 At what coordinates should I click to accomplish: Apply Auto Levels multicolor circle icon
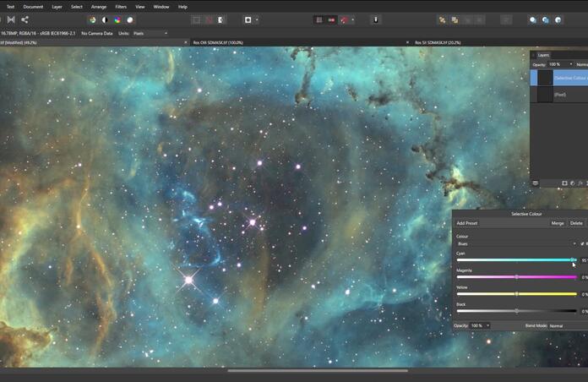click(x=92, y=20)
